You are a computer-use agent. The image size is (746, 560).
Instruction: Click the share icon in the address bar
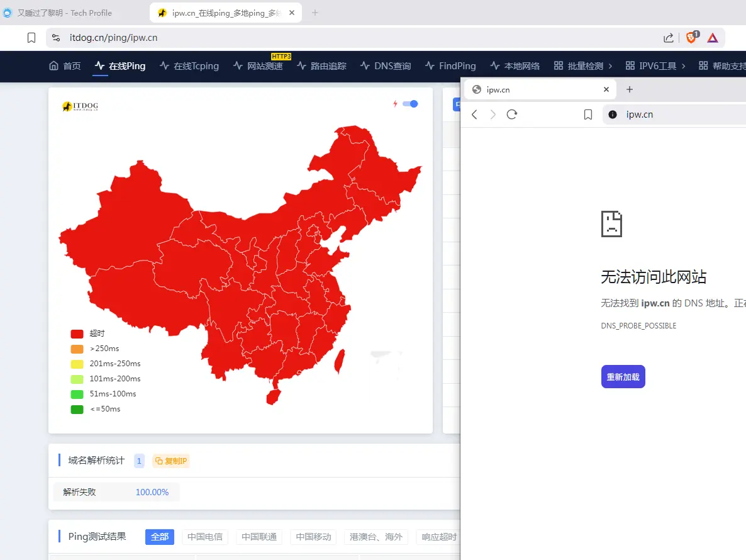(x=669, y=38)
